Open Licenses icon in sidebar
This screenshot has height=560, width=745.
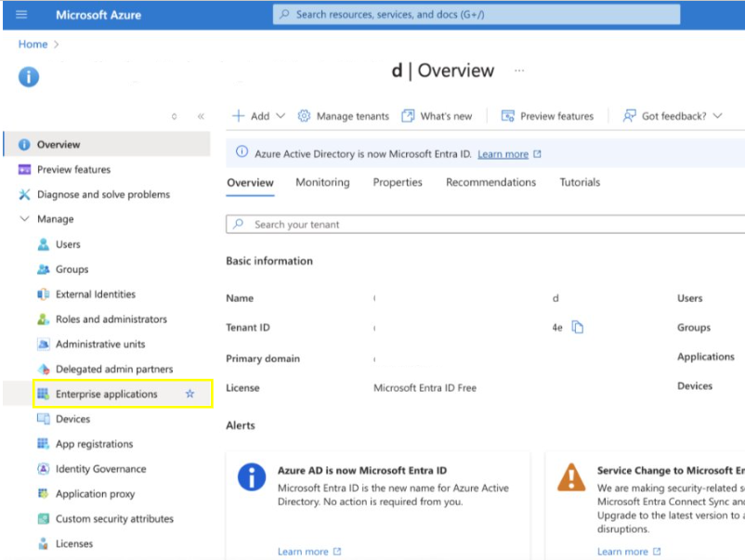[44, 543]
